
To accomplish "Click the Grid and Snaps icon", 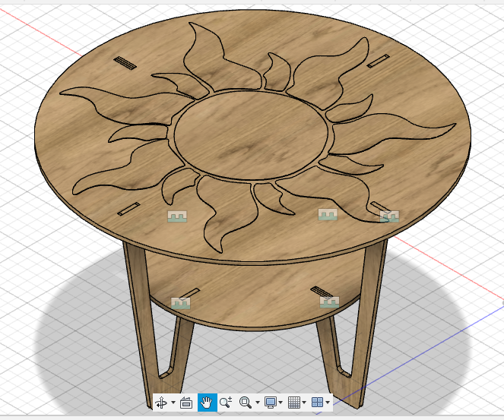I will (293, 403).
